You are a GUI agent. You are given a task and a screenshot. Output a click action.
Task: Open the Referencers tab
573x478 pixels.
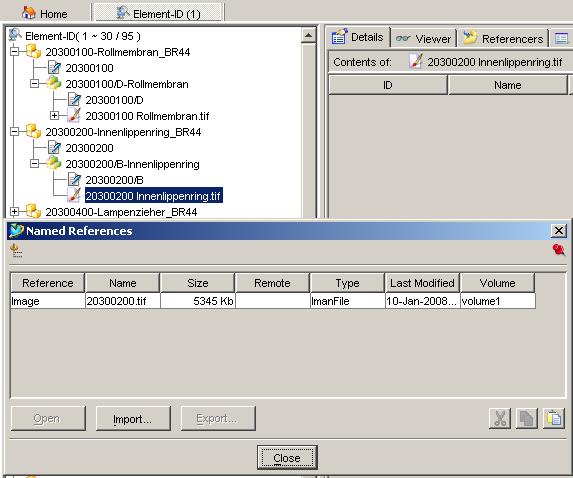click(x=503, y=38)
